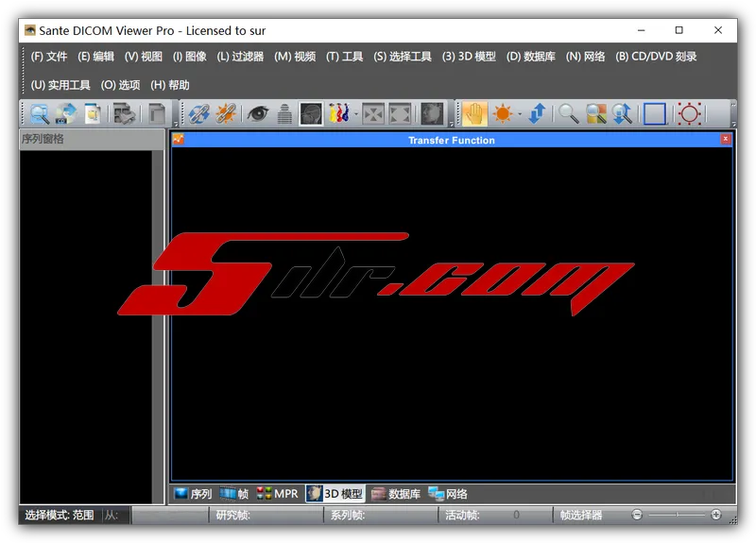The height and width of the screenshot is (543, 756).
Task: Click the frame selector minus button
Action: tap(637, 515)
